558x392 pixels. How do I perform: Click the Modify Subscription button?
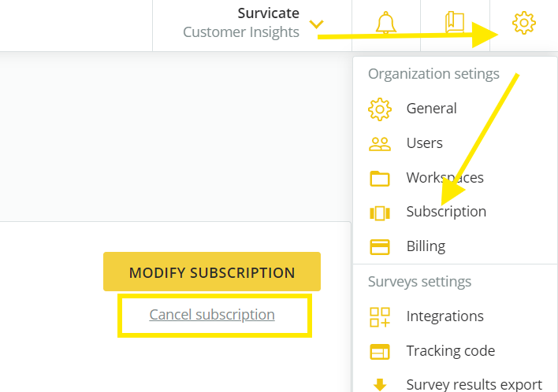tap(212, 272)
